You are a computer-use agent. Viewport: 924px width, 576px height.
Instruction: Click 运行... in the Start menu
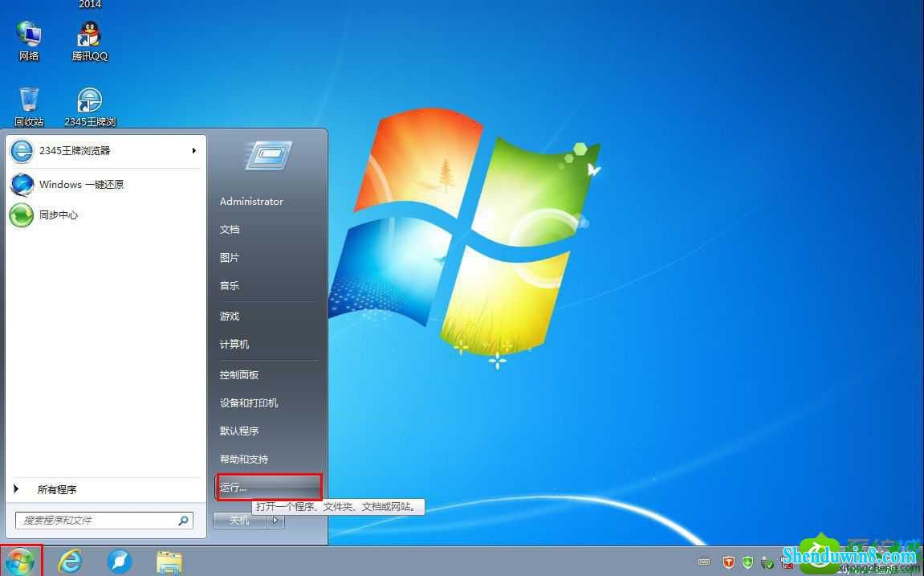pyautogui.click(x=269, y=488)
